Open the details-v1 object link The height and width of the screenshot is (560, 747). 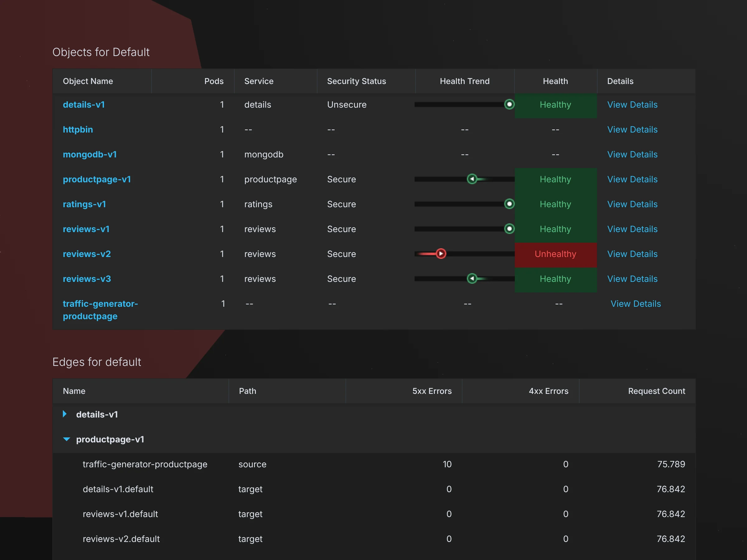[x=84, y=105]
